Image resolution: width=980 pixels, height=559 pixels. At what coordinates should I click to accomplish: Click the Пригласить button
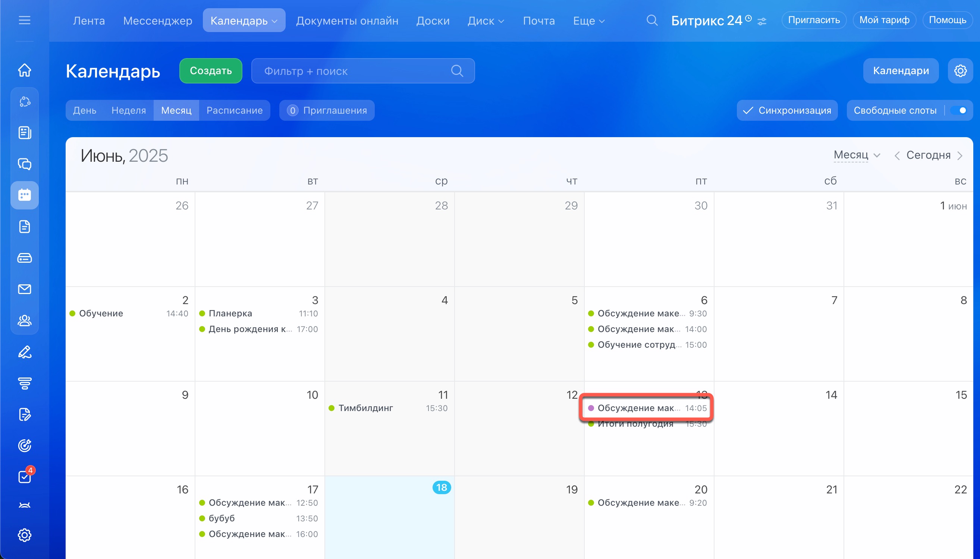814,20
